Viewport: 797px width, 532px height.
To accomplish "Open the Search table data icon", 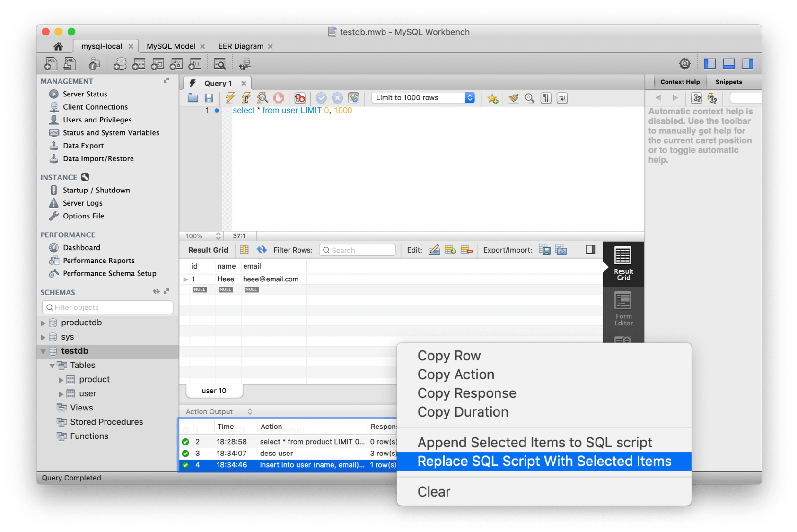I will click(219, 63).
